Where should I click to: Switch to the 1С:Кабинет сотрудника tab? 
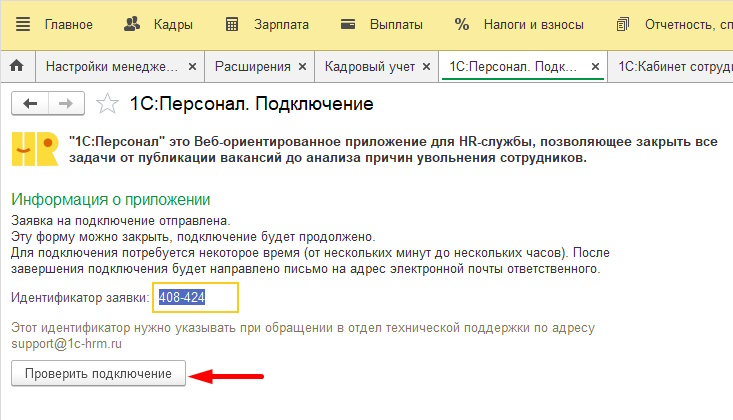point(675,66)
